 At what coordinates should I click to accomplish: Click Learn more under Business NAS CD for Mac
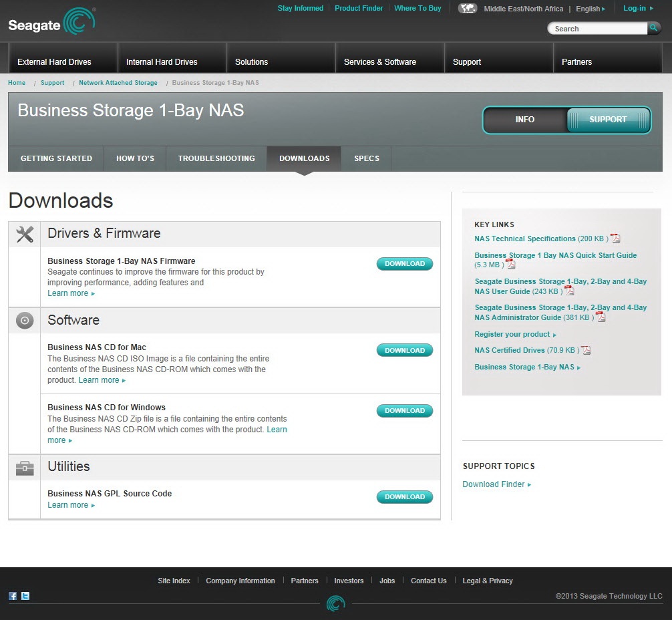tap(102, 380)
